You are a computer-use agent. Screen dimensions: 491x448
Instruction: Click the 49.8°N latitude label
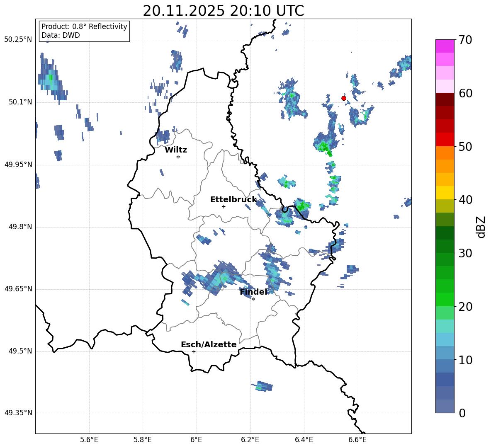click(x=20, y=227)
